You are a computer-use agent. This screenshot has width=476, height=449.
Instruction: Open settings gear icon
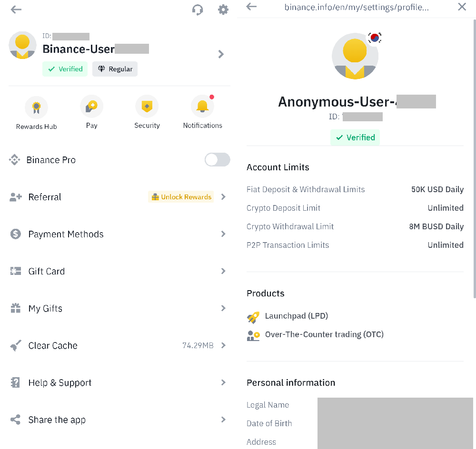click(223, 10)
